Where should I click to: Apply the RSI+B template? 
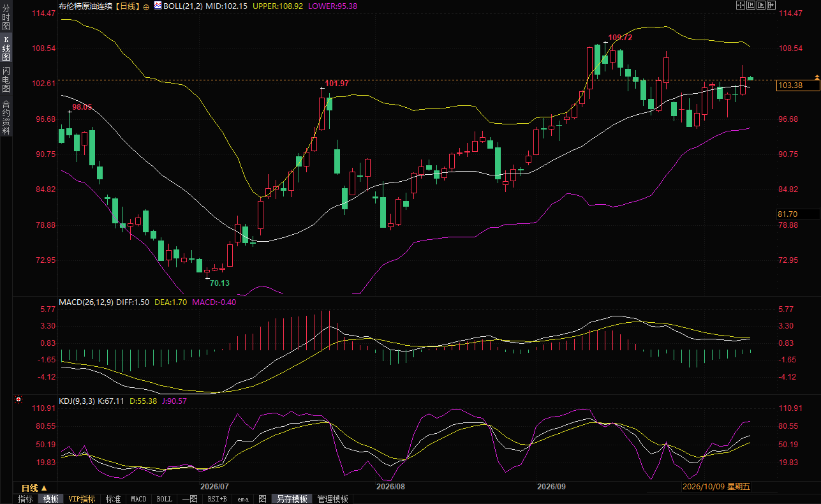[x=218, y=499]
